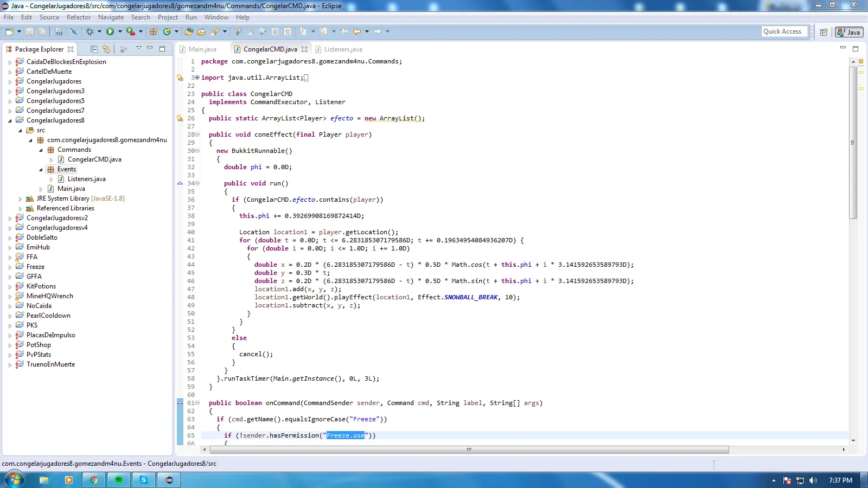The image size is (868, 488).
Task: Toggle Show Whitespace Characters toolbar button
Action: coord(288,31)
